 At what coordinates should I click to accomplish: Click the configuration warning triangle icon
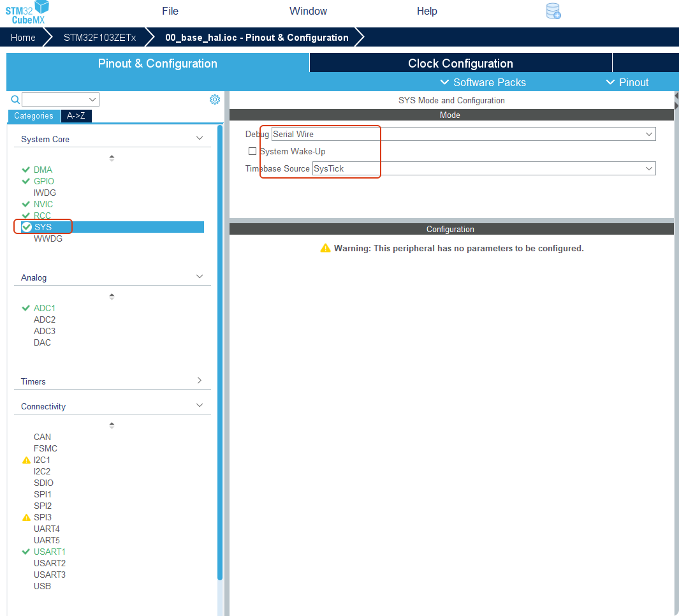pos(325,248)
